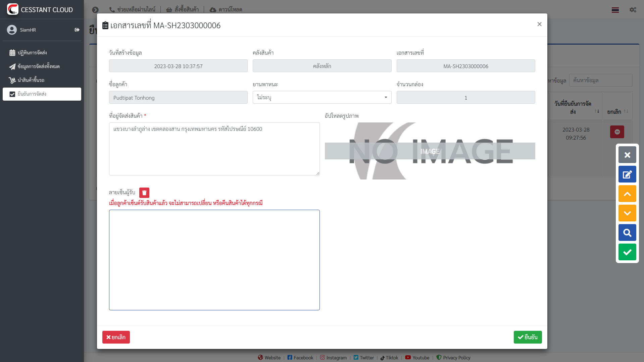Click the gray X floating button
Screen dimensions: 644x362
tap(627, 155)
